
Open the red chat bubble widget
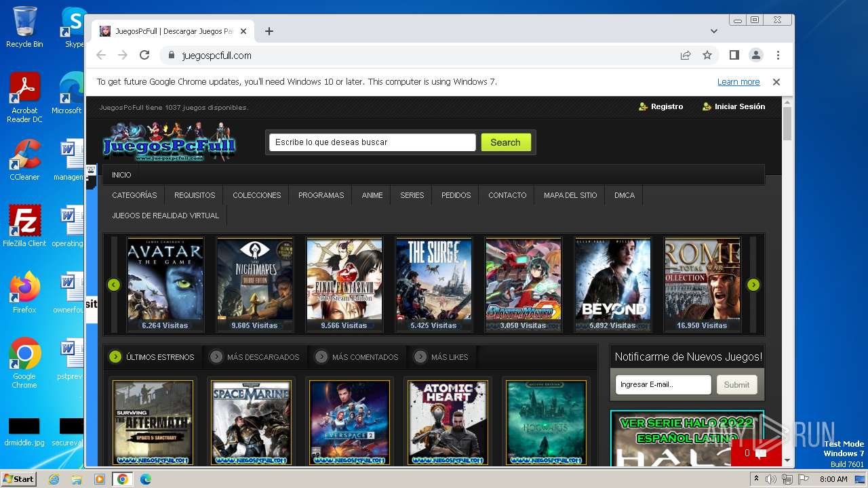756,453
